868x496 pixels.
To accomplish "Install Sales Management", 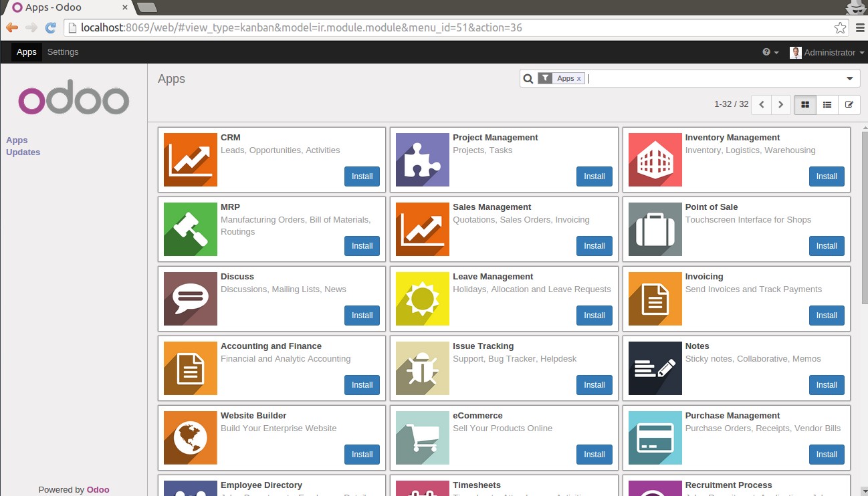I will (594, 246).
